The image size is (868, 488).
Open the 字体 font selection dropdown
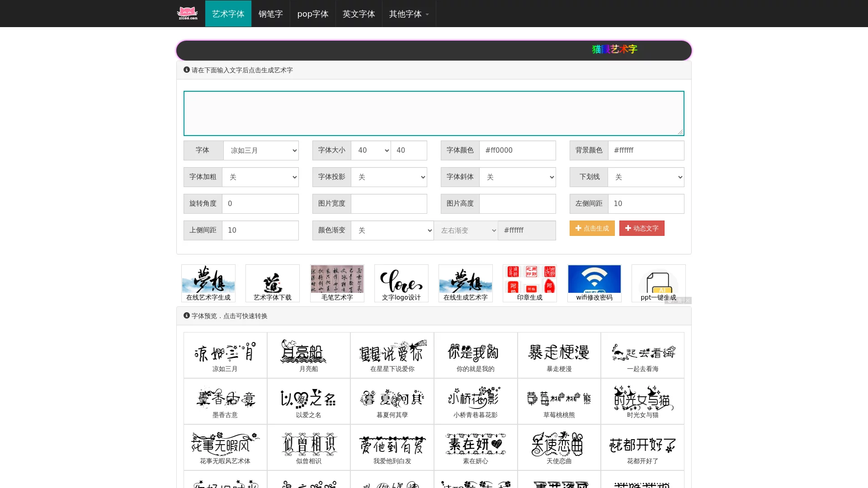(x=260, y=150)
